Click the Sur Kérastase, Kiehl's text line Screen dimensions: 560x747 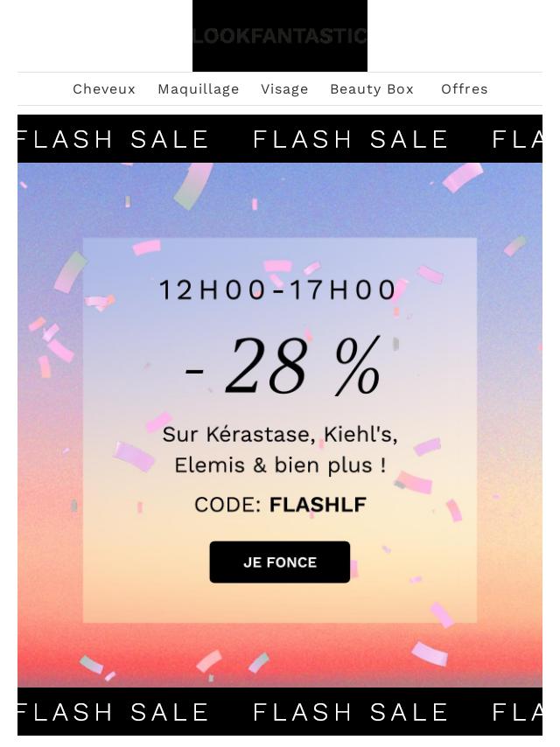(280, 435)
